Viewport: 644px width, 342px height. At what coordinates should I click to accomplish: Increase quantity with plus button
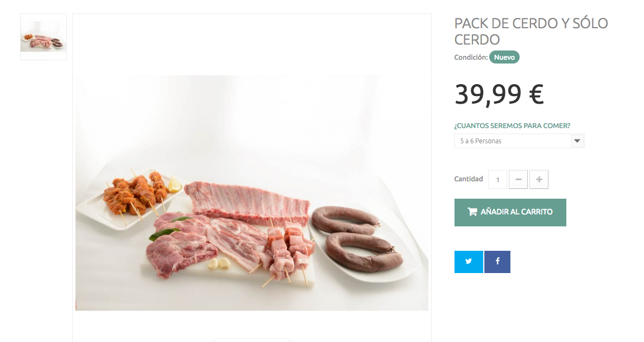pos(539,180)
